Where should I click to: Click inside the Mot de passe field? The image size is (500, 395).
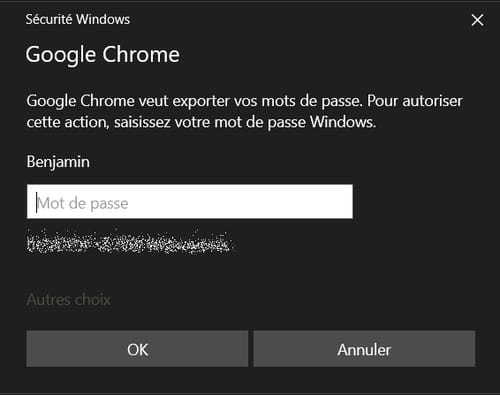[190, 202]
